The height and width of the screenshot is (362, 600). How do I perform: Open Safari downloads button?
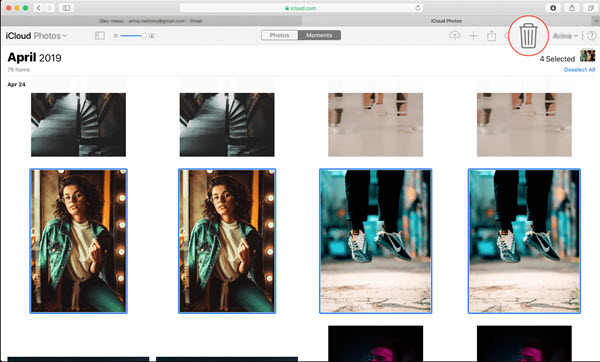click(553, 8)
